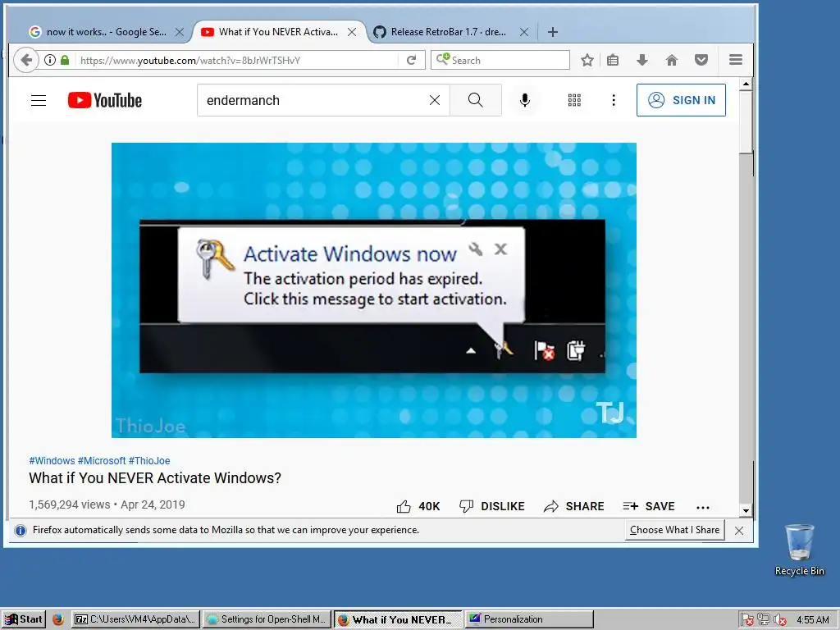The height and width of the screenshot is (630, 840).
Task: Open a new Firefox tab
Action: click(x=553, y=32)
